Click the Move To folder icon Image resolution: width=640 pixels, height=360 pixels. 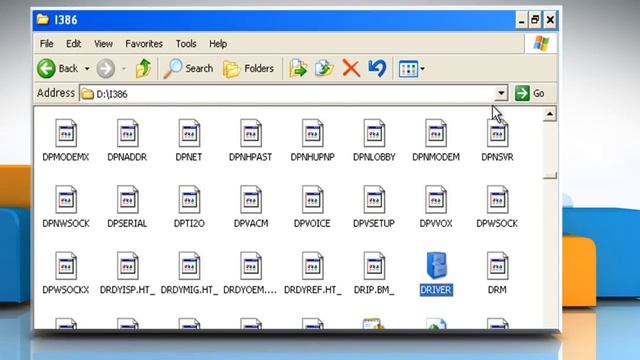pyautogui.click(x=298, y=68)
